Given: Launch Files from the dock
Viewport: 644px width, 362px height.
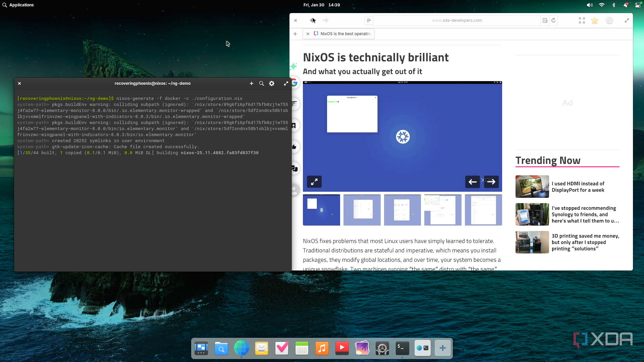Looking at the screenshot, I should 221,349.
